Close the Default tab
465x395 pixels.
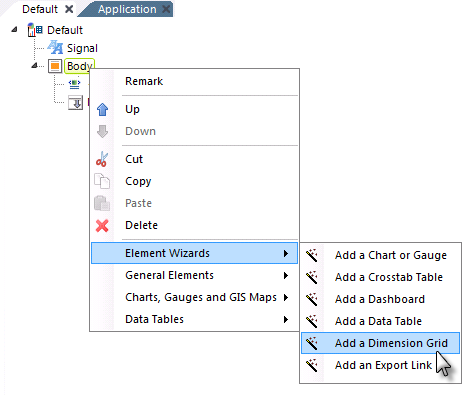(x=69, y=9)
